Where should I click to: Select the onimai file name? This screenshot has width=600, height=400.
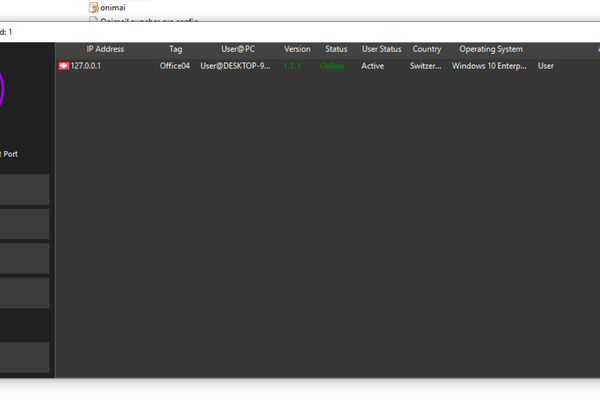(x=113, y=8)
